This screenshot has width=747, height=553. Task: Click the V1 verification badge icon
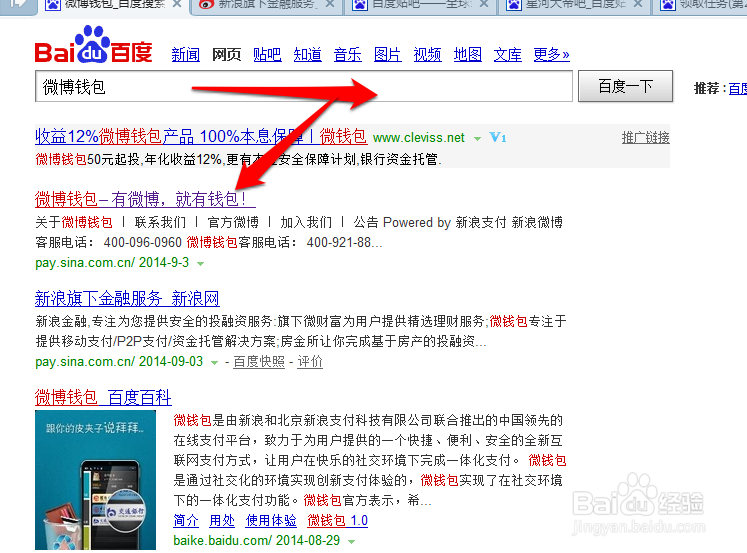[497, 138]
